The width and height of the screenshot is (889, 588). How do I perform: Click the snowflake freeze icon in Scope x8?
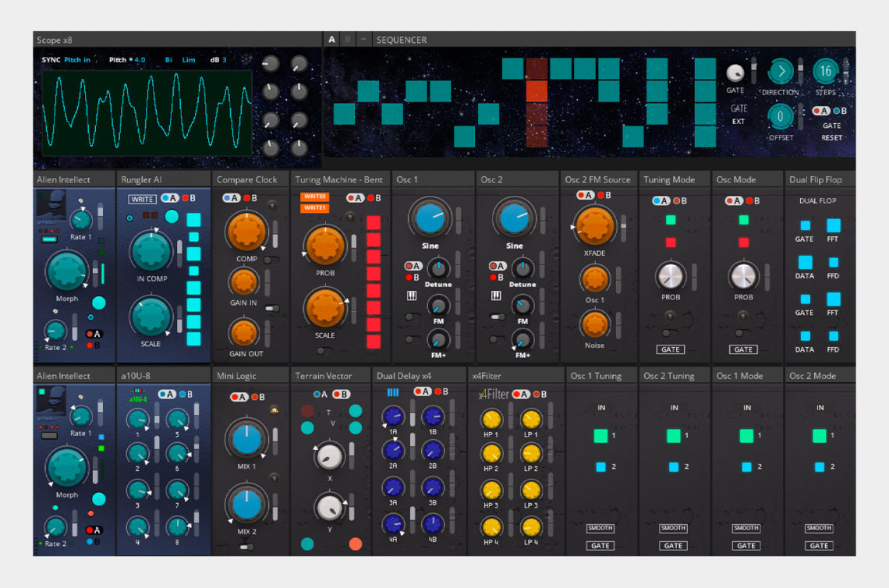pyautogui.click(x=246, y=60)
